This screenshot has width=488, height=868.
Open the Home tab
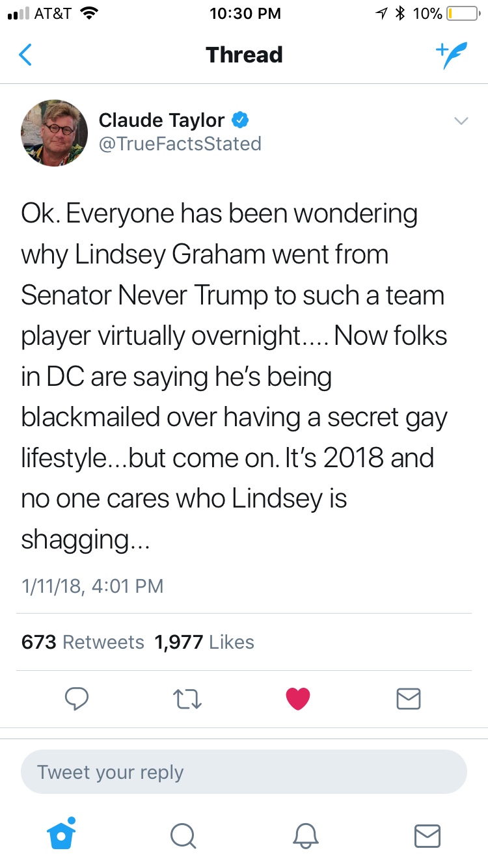click(62, 834)
